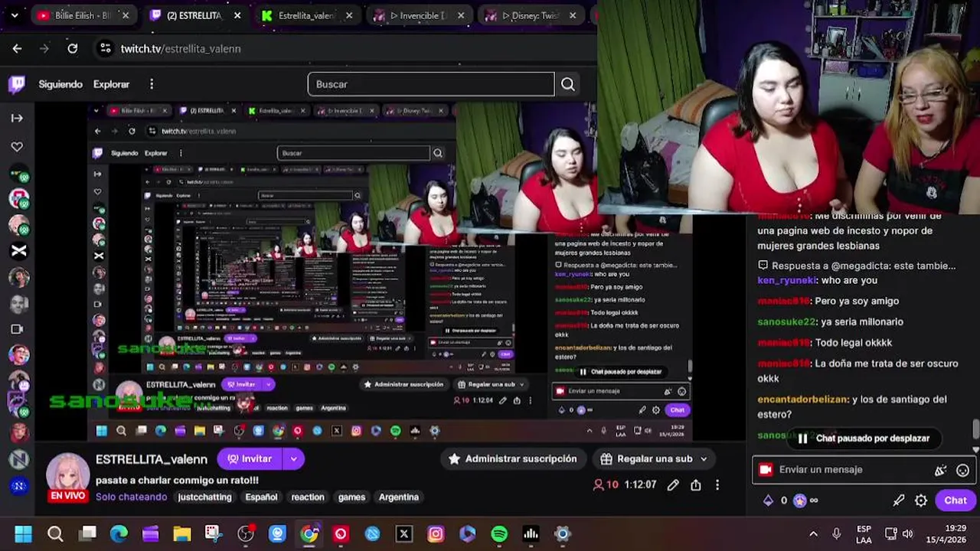Image resolution: width=980 pixels, height=551 pixels.
Task: Click the magnifier search button beside Buscar
Action: [568, 84]
